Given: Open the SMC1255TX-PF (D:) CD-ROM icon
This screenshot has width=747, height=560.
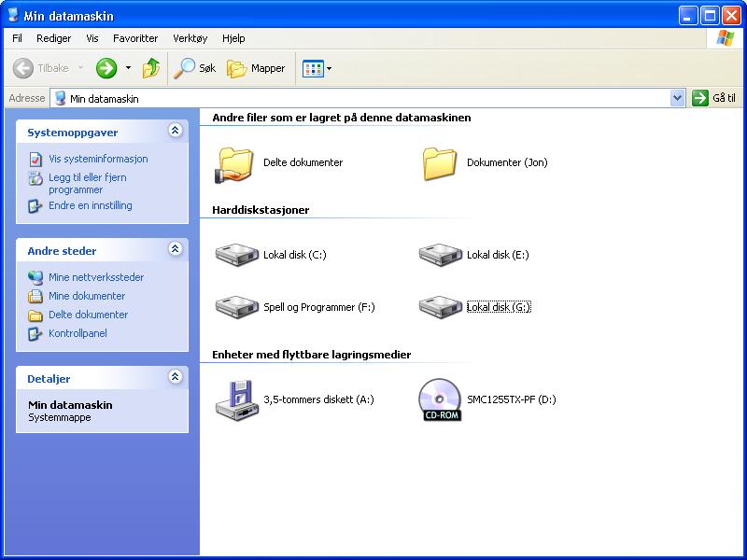Looking at the screenshot, I should coord(440,399).
